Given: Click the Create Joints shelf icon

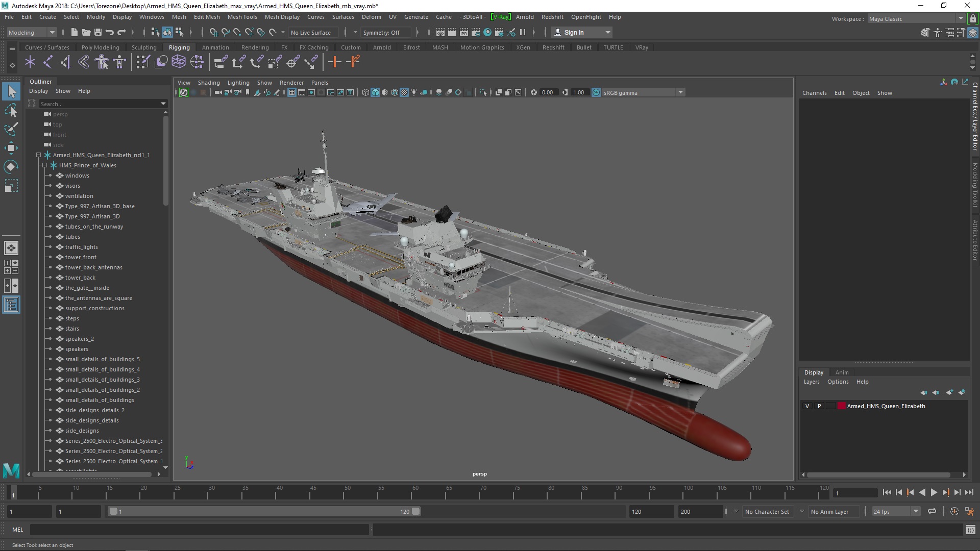Looking at the screenshot, I should 48,62.
